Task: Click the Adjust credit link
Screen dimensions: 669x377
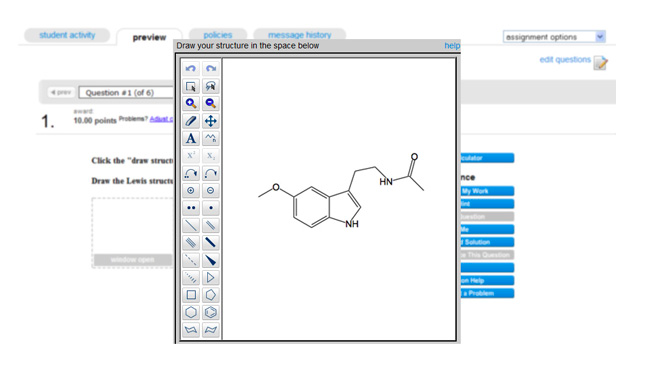Action: tap(161, 119)
